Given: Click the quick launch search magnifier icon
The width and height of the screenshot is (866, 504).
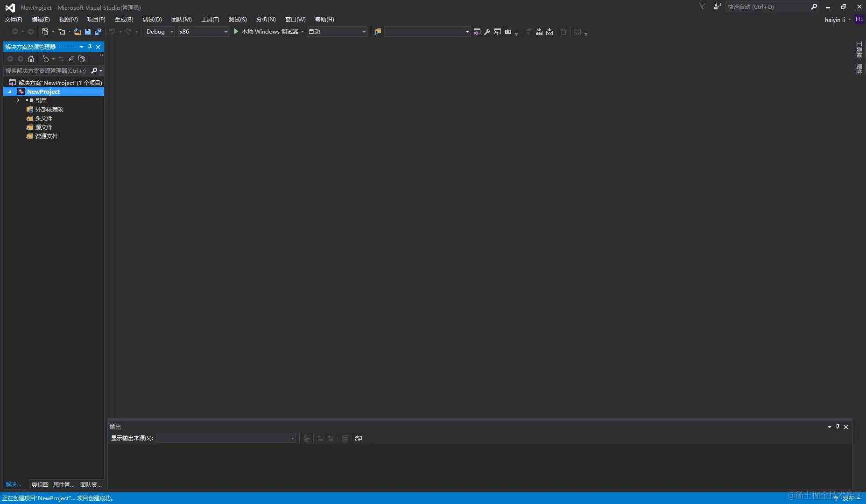Looking at the screenshot, I should tap(814, 7).
